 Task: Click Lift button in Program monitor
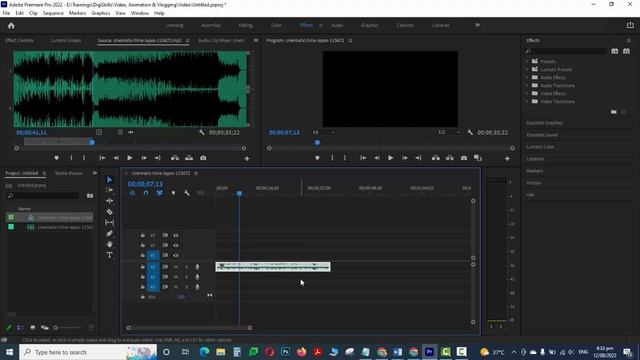(x=436, y=158)
